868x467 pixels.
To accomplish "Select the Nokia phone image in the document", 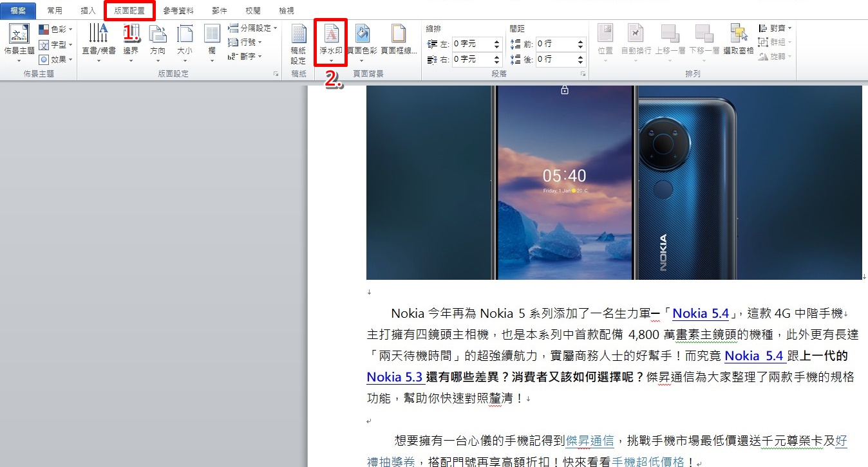I will pos(614,183).
